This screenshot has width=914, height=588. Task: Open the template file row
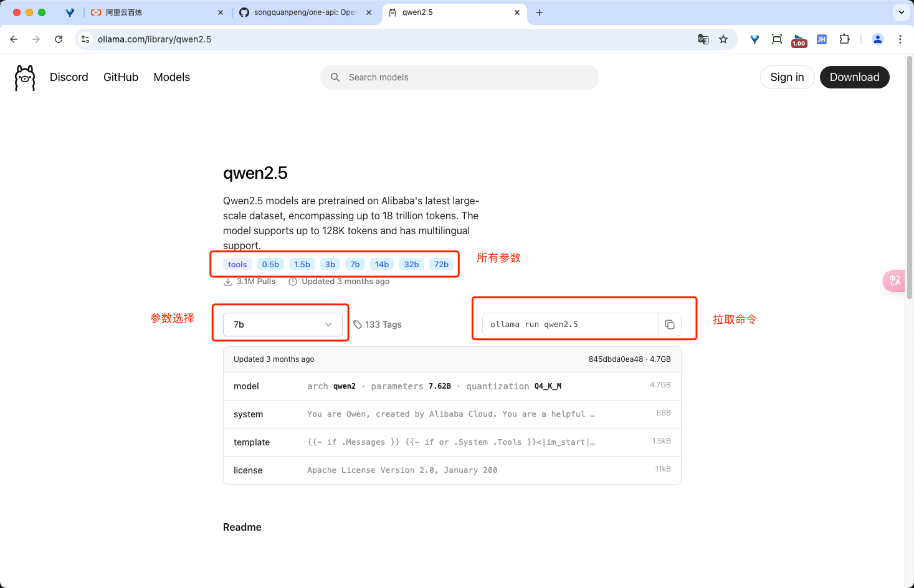coord(452,442)
